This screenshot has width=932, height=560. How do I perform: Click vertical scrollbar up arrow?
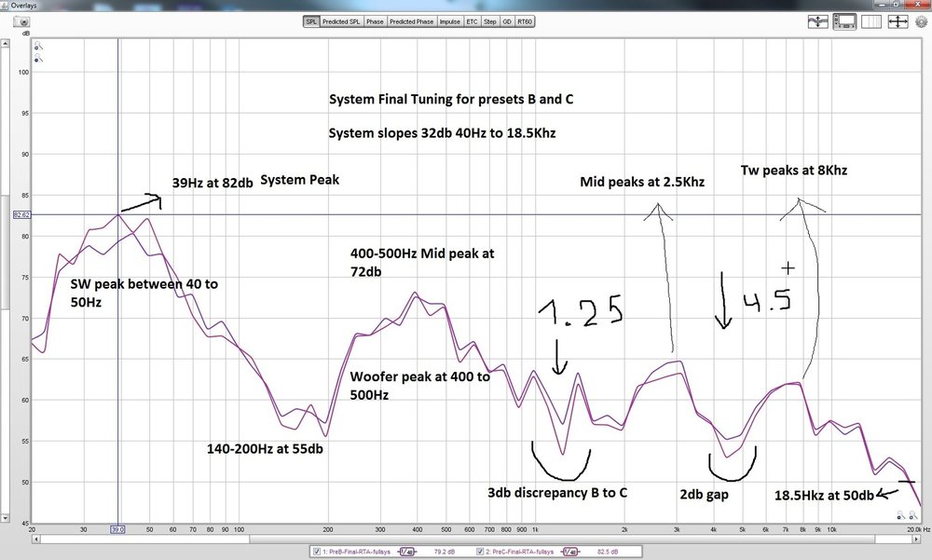pos(5,44)
